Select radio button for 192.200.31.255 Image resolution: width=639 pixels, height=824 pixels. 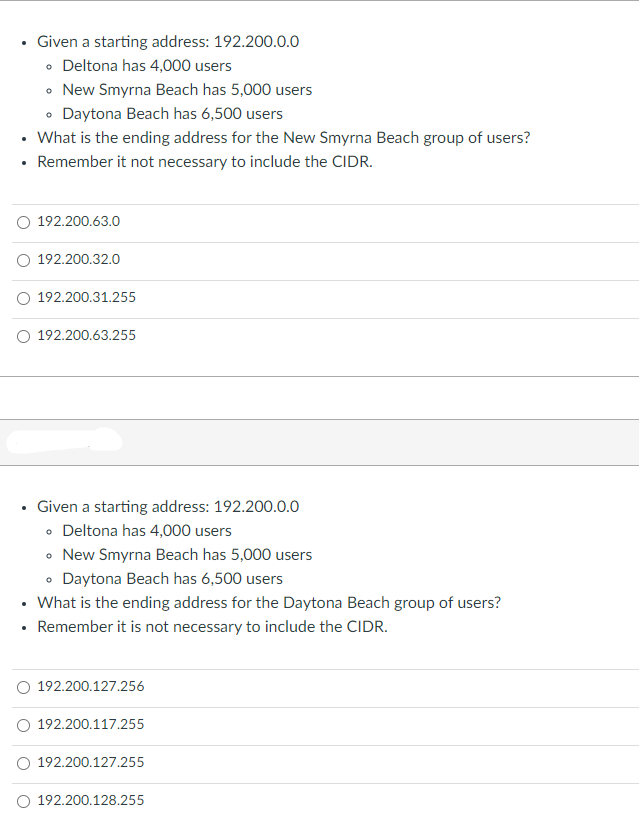pyautogui.click(x=24, y=298)
